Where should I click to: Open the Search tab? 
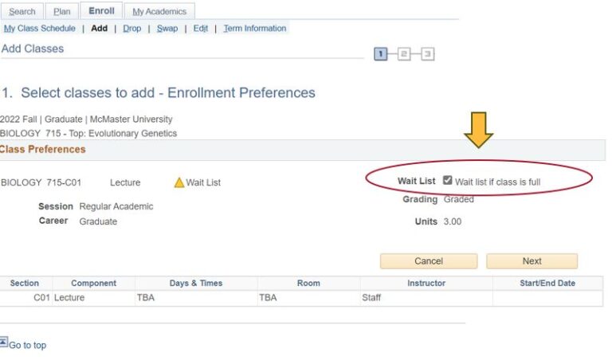point(22,11)
